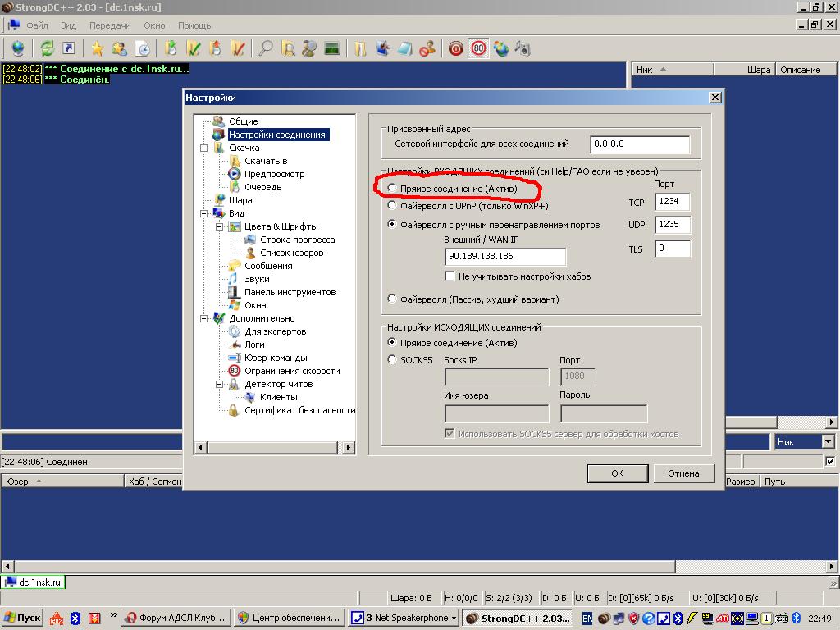Viewport: 840px width, 630px height.
Task: Open the Файл menu
Action: point(37,25)
